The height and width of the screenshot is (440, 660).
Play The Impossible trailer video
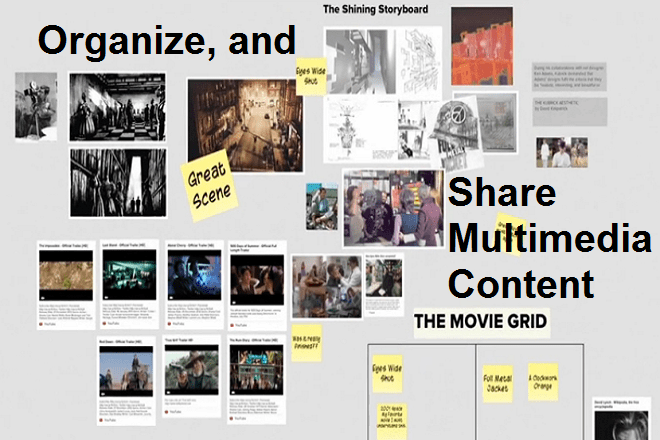pyautogui.click(x=66, y=275)
